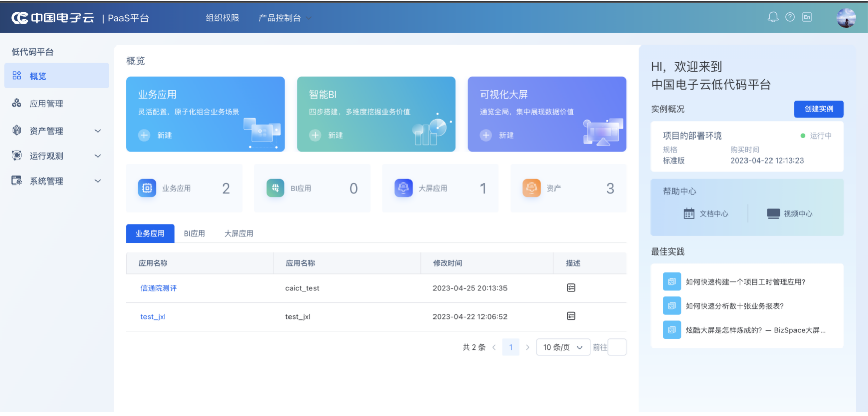Click the 中国电子云 logo
Screen dimensions: 868x416
coord(53,18)
